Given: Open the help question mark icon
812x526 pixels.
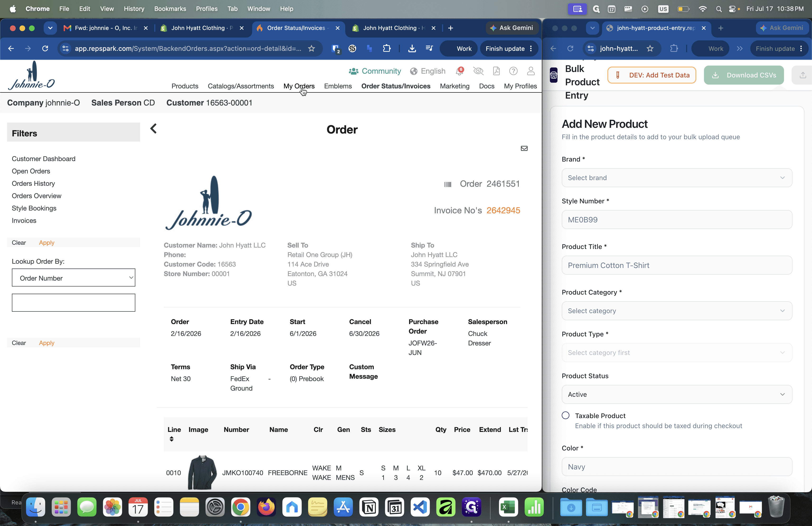Looking at the screenshot, I should click(513, 71).
